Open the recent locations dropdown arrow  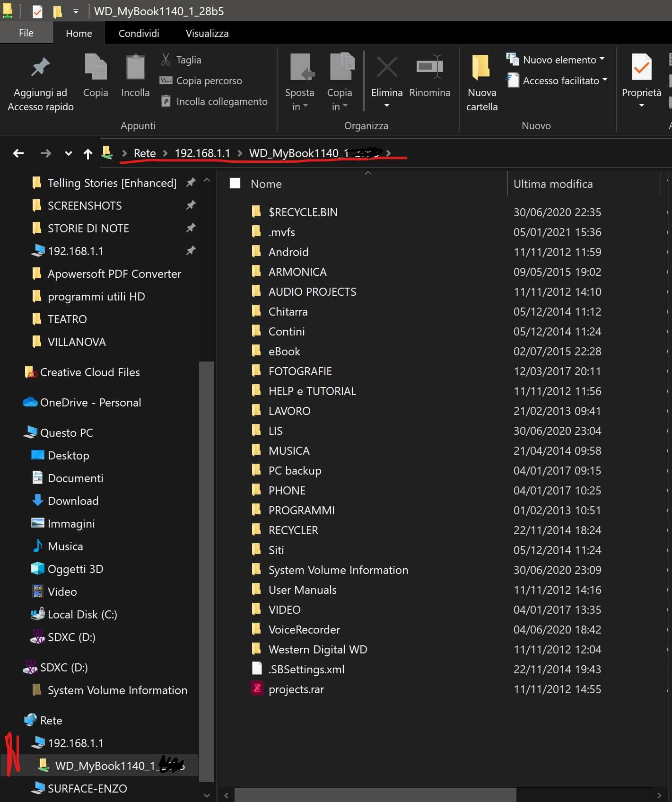tap(69, 153)
